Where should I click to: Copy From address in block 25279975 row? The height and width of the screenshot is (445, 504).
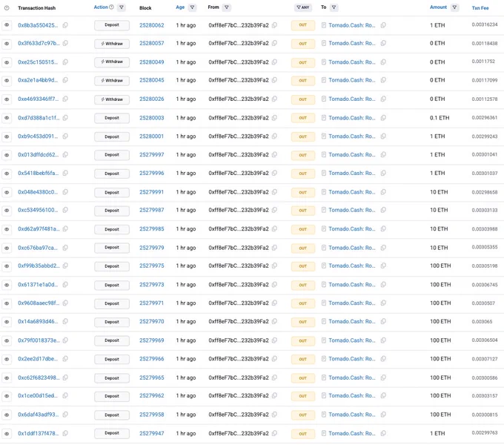[274, 266]
